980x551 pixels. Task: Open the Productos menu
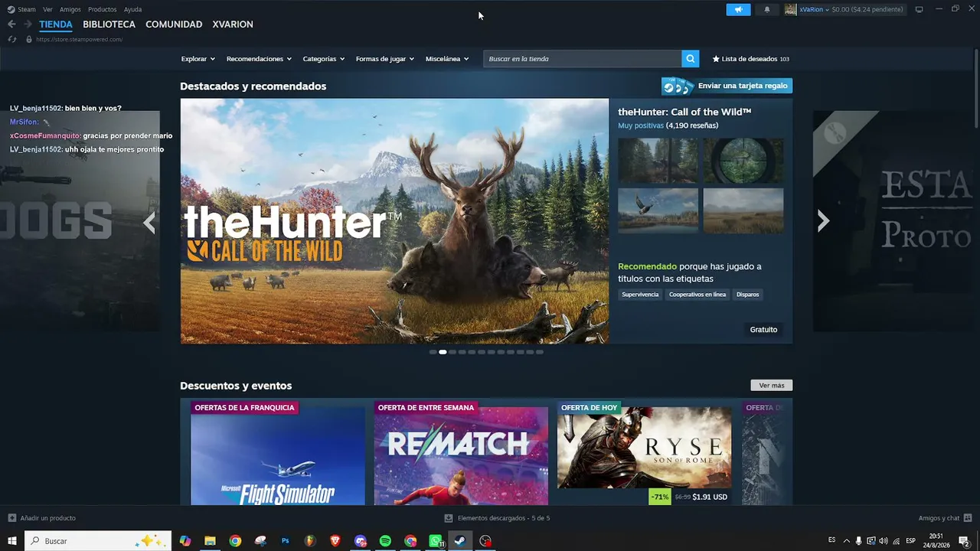tap(103, 9)
